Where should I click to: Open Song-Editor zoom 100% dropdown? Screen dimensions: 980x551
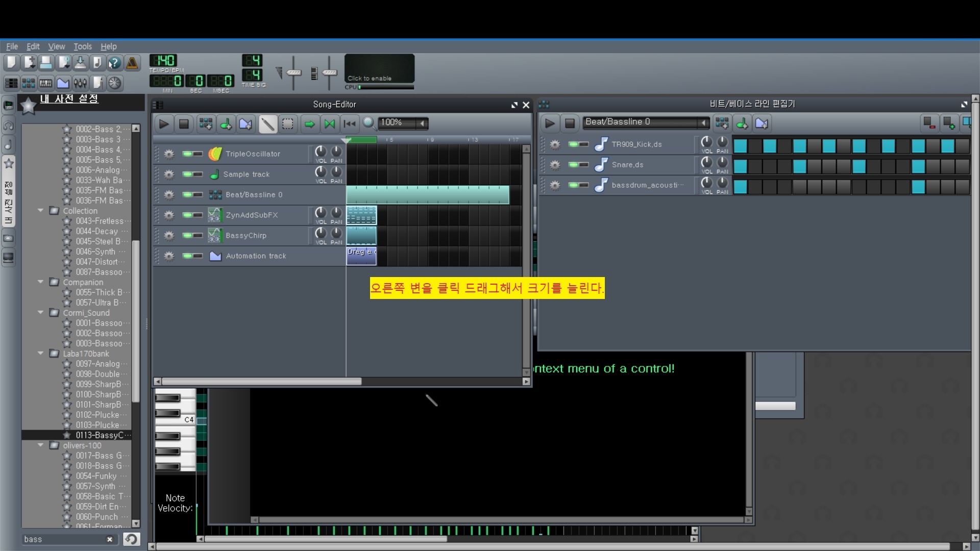pyautogui.click(x=402, y=122)
